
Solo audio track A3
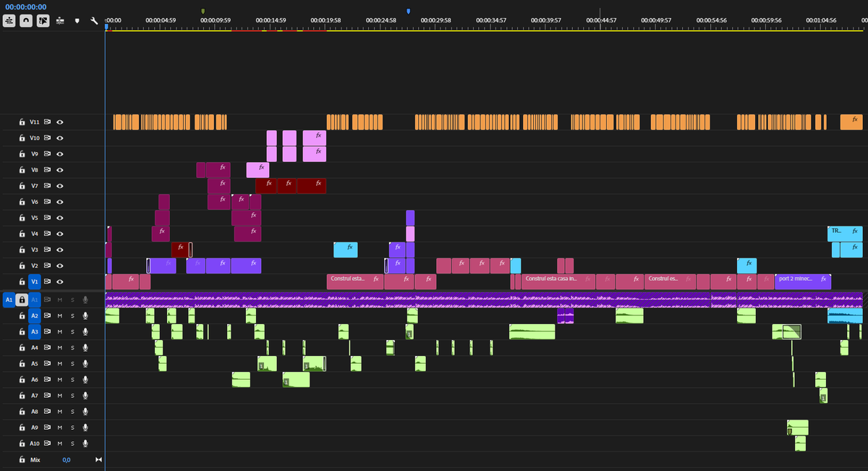[72, 331]
